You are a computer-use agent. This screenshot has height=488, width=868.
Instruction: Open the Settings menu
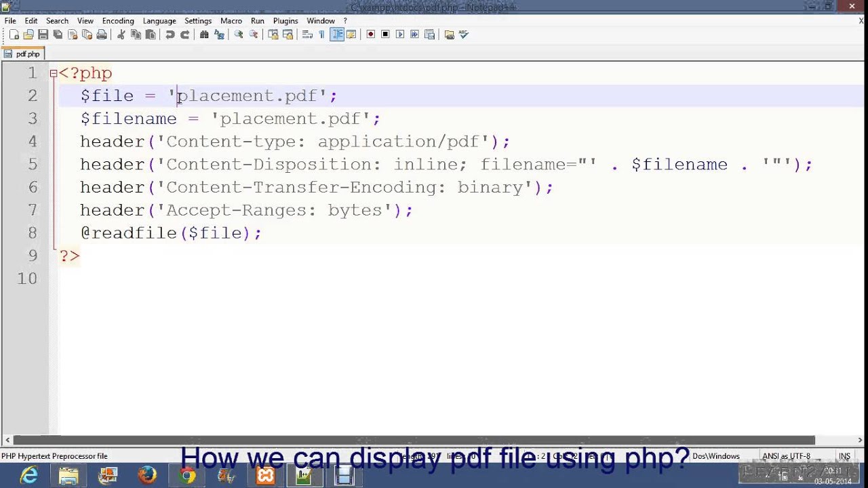click(198, 21)
